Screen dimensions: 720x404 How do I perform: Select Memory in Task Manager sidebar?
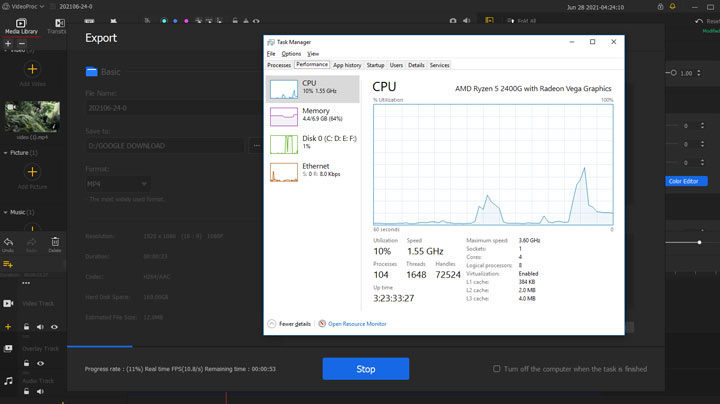pyautogui.click(x=312, y=117)
